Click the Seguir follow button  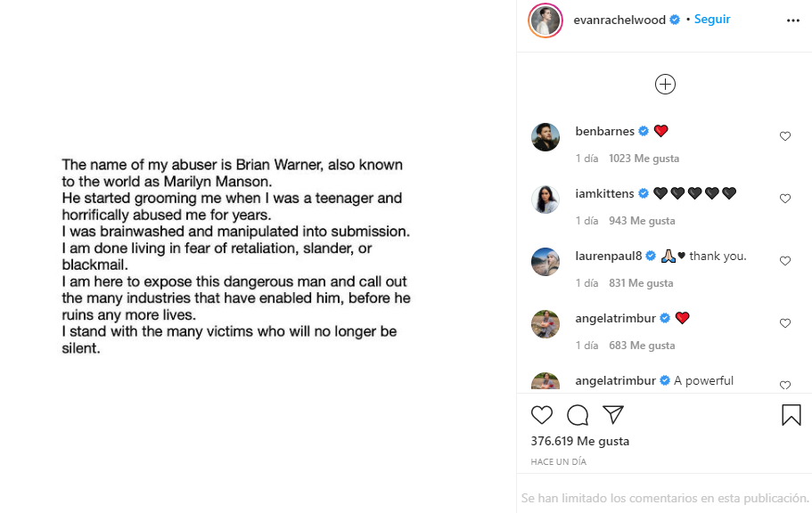[x=712, y=20]
